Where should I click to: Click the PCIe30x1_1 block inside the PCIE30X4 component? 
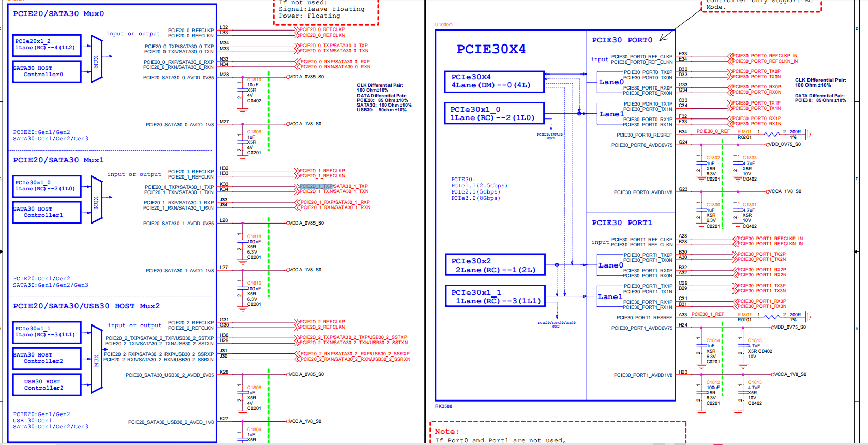[496, 296]
